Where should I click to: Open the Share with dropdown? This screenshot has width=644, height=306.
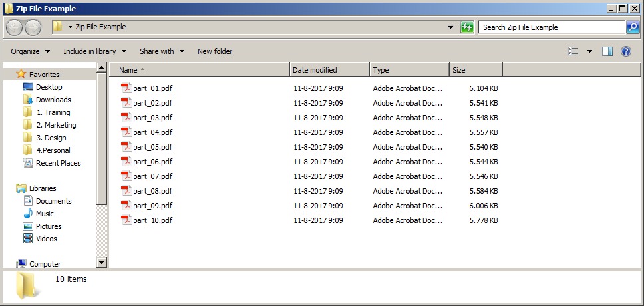(x=162, y=51)
